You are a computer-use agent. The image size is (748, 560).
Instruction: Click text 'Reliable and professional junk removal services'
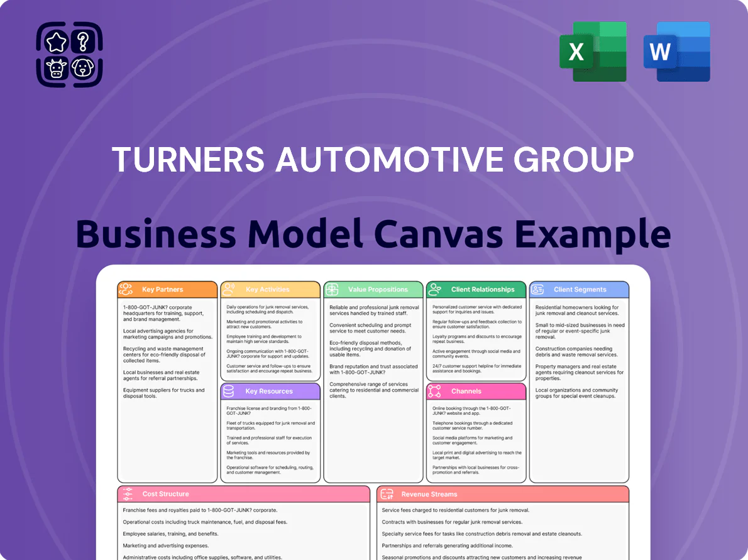(x=374, y=310)
